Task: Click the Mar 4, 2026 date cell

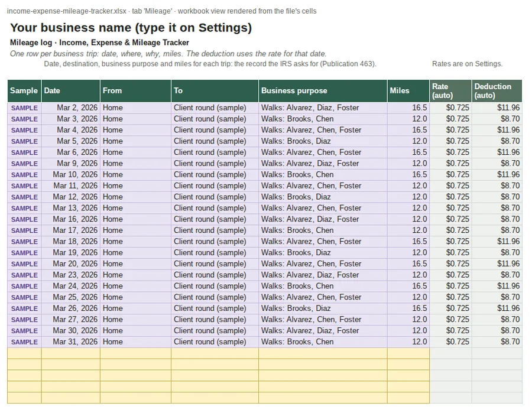Action: coord(70,130)
